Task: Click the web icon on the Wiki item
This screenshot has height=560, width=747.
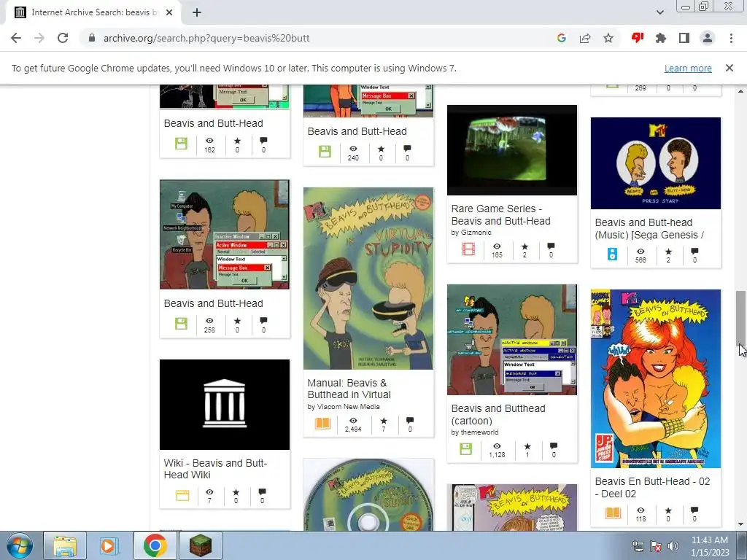Action: pos(182,495)
